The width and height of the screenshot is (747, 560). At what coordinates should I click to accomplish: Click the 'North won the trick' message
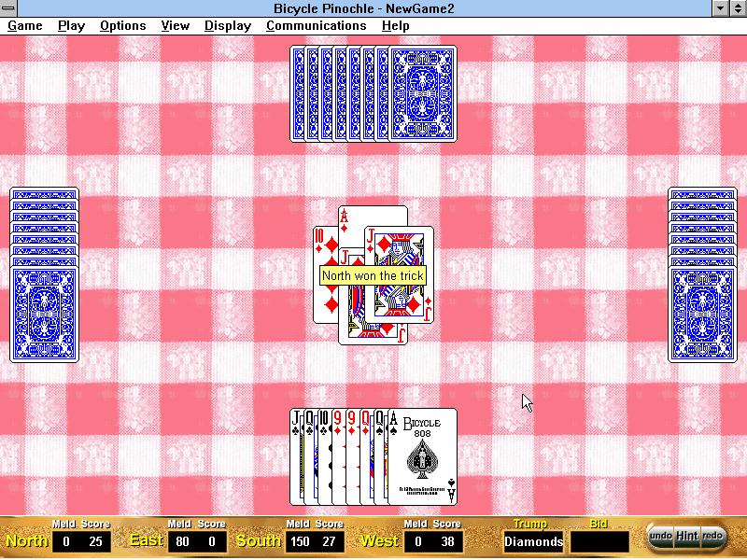373,275
